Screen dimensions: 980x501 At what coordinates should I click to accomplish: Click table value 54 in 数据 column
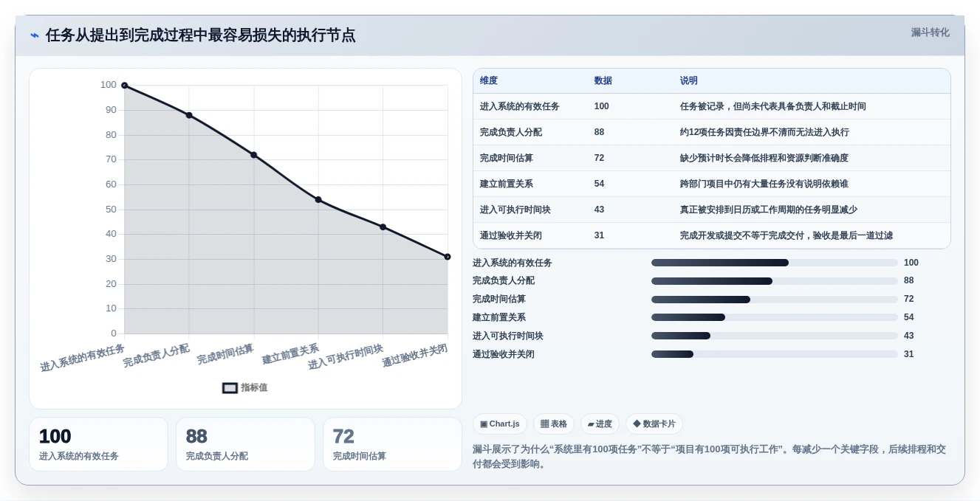click(600, 184)
